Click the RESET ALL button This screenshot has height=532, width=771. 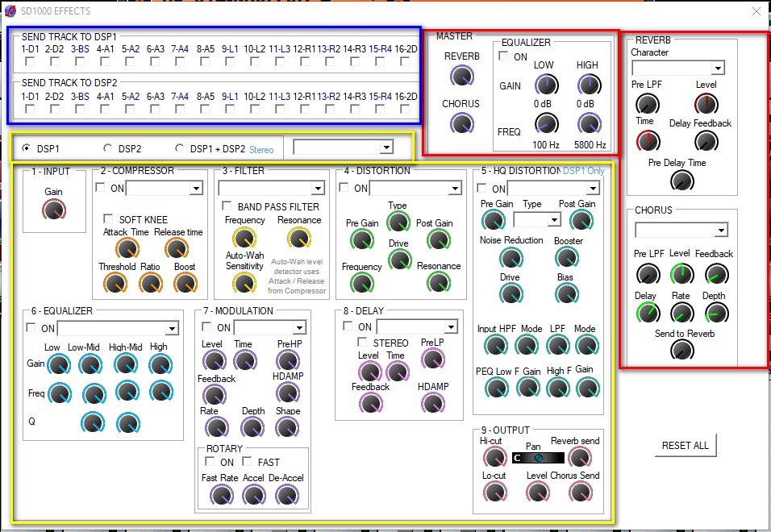[x=686, y=446]
